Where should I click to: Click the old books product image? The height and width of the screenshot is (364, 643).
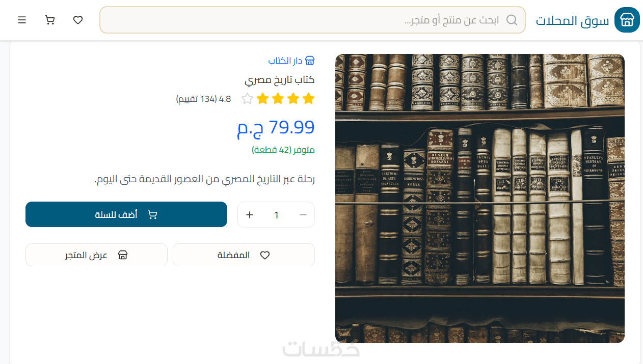pyautogui.click(x=480, y=199)
